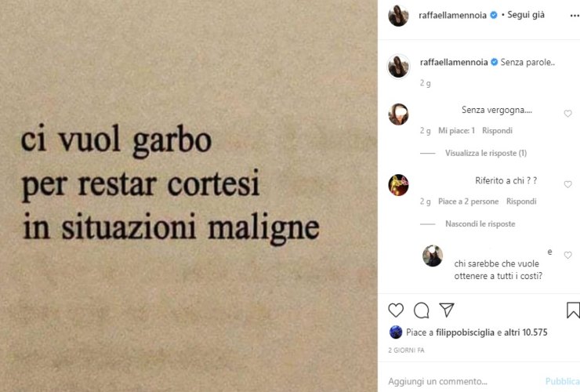This screenshot has width=580, height=392.
Task: Open raffaellamennoia profile from header username
Action: click(452, 15)
